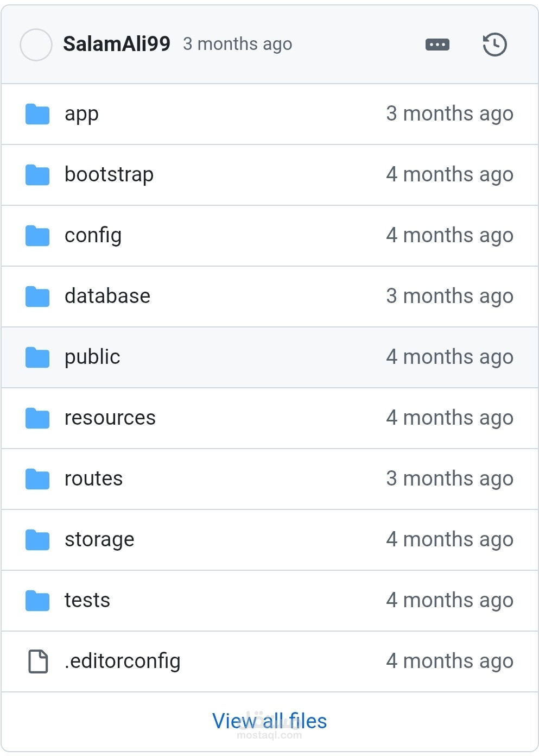Click the app folder icon
The image size is (539, 756).
[x=37, y=114]
